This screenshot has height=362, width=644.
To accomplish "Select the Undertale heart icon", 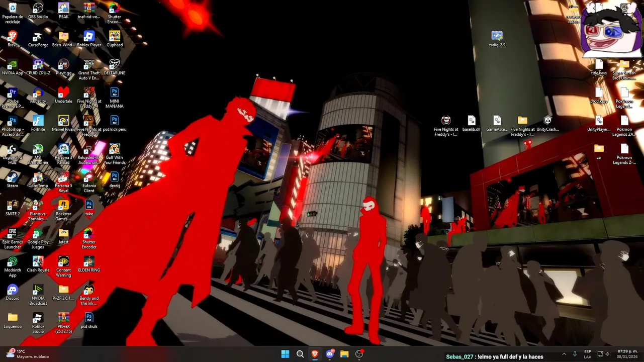I will (63, 95).
